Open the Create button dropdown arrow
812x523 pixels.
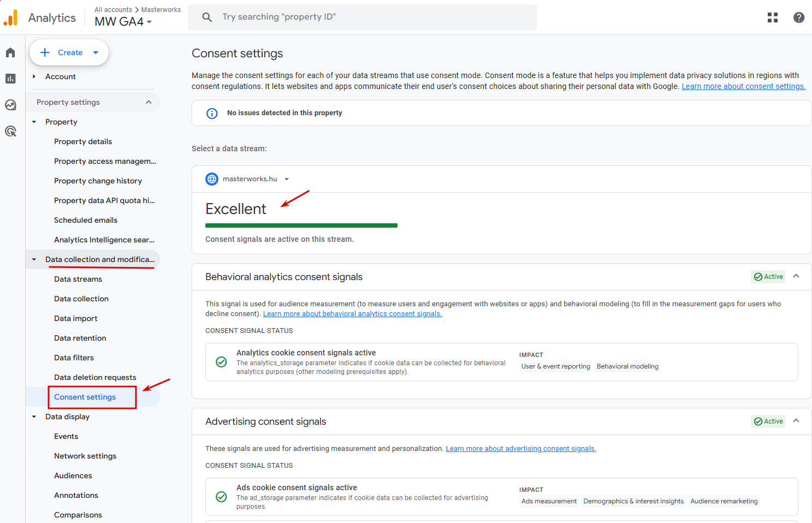(x=96, y=52)
